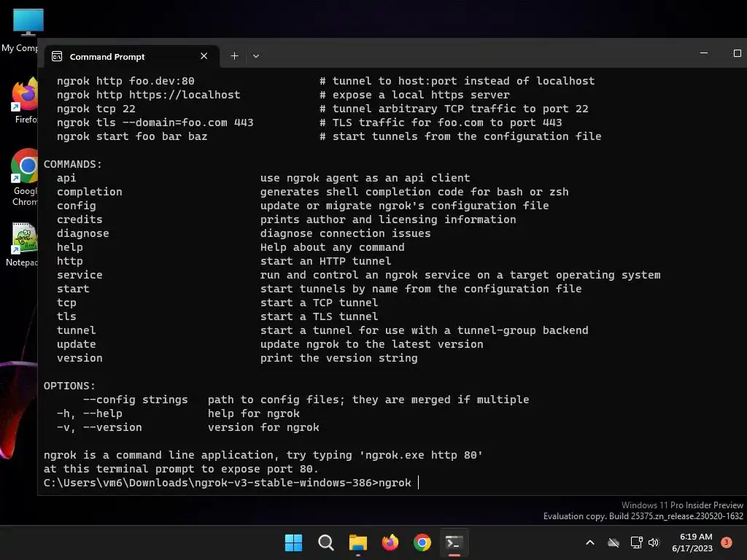Viewport: 747px width, 560px height.
Task: Select the Notepad++ desktop shortcut
Action: (x=22, y=244)
